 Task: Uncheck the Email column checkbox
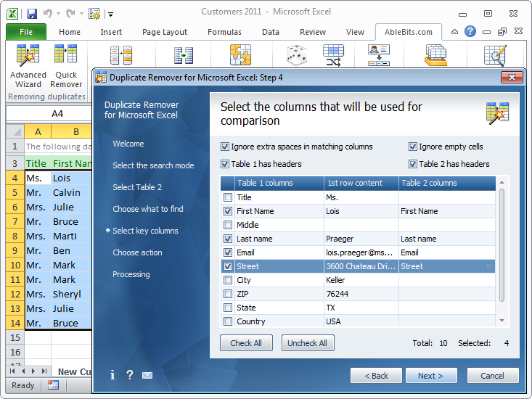[228, 252]
